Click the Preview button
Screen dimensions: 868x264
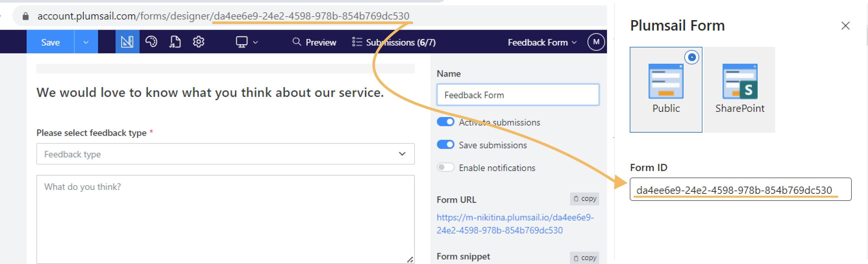(x=314, y=42)
